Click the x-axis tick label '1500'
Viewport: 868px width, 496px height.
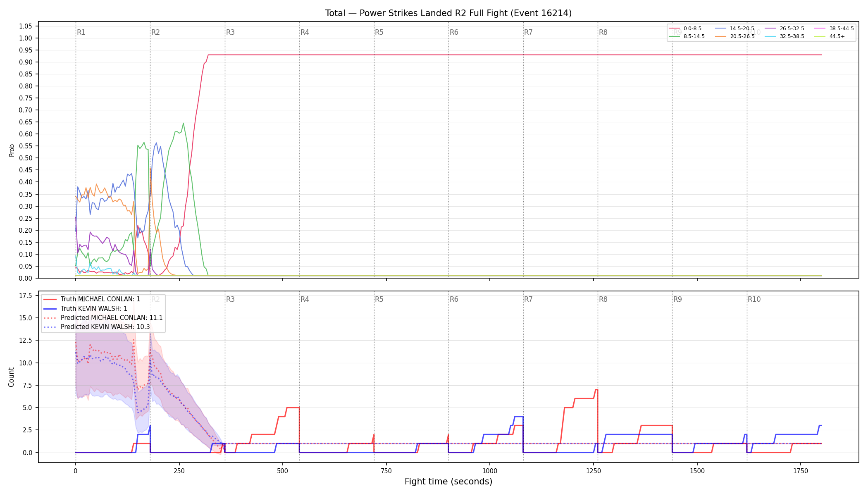[697, 471]
